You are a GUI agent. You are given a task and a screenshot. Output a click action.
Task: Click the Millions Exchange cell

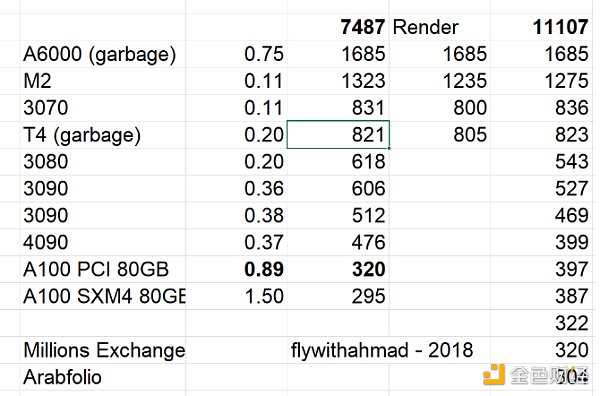click(x=104, y=350)
